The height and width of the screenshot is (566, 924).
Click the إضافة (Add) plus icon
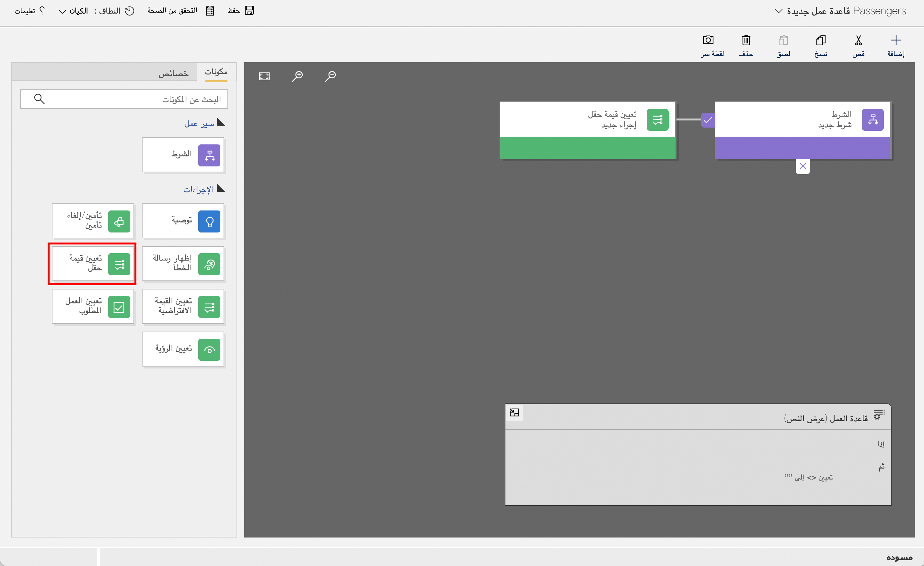[x=895, y=40]
